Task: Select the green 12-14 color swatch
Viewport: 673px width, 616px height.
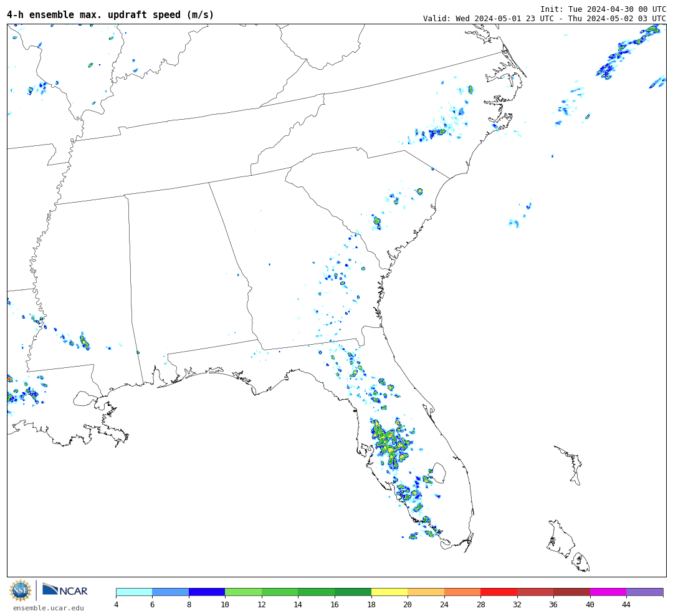Action: pyautogui.click(x=280, y=592)
